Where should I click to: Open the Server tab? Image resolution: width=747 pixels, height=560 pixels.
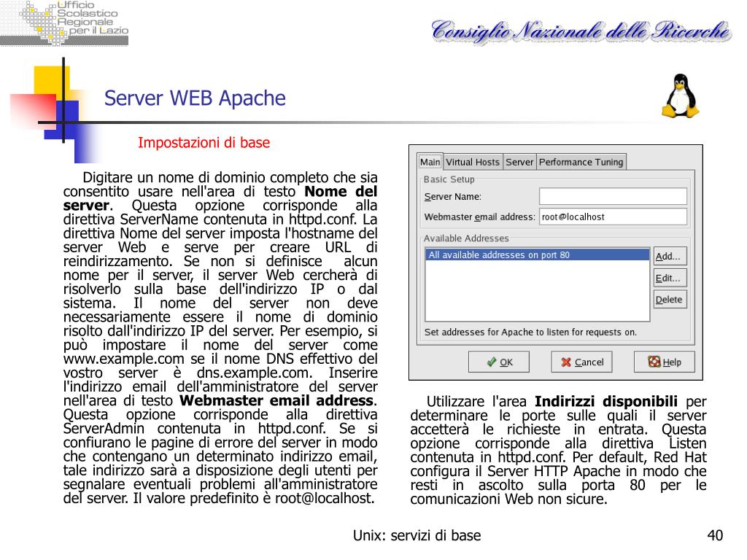[x=519, y=162]
